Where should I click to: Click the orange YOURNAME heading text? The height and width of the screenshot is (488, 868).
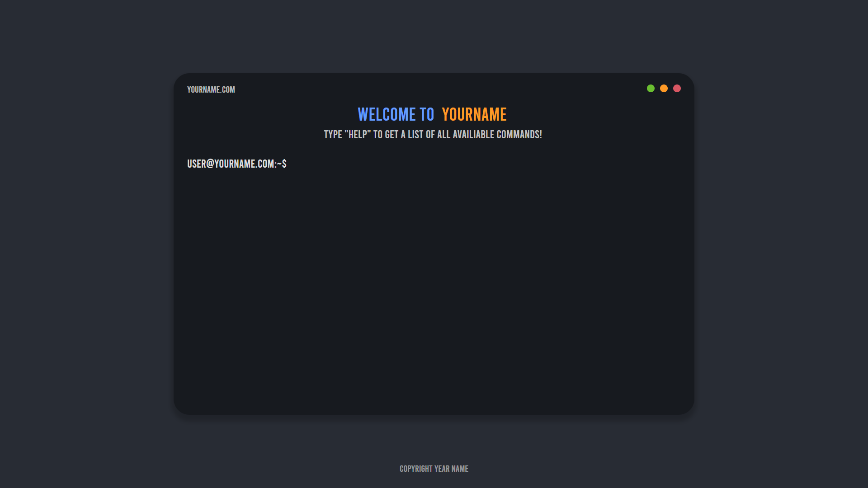click(474, 115)
